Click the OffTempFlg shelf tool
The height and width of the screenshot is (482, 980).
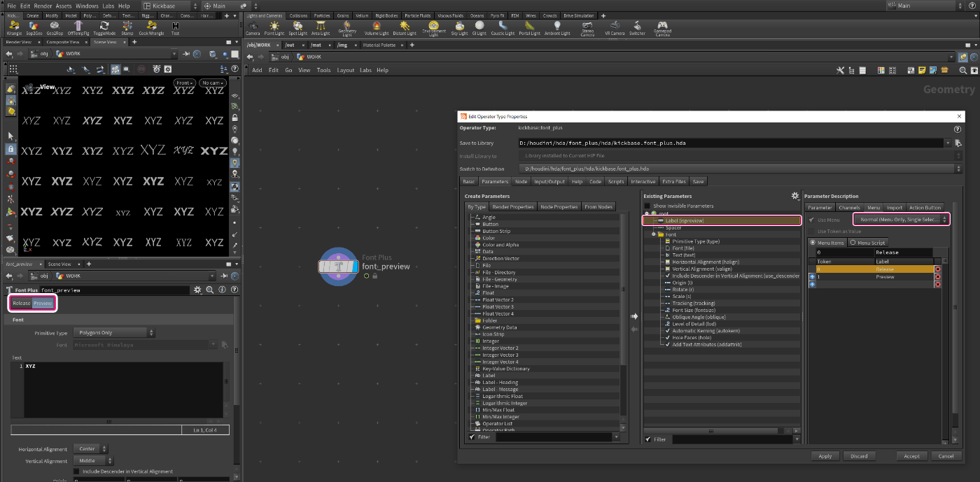point(79,28)
